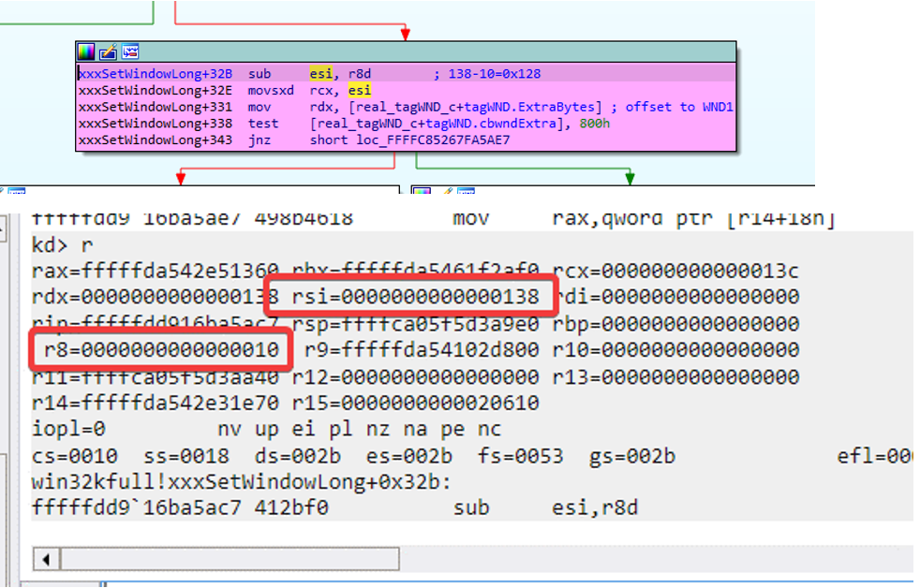Select the 'jnz short loc_FFFFC85267FA5AE7' line

(x=406, y=140)
